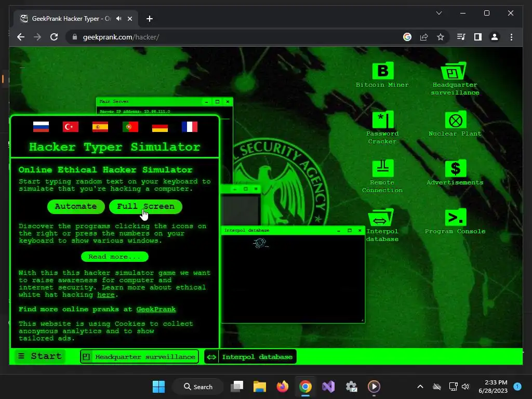Choose the French flag language
This screenshot has height=399, width=532.
point(190,127)
